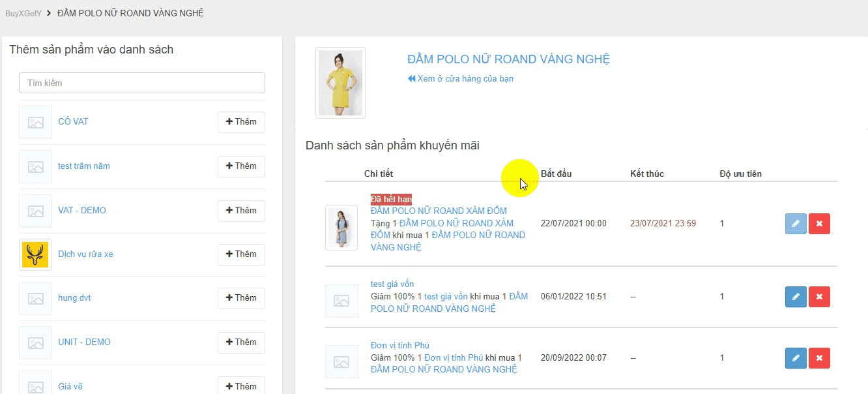Focus the Tìm kiếm search field

click(x=142, y=83)
